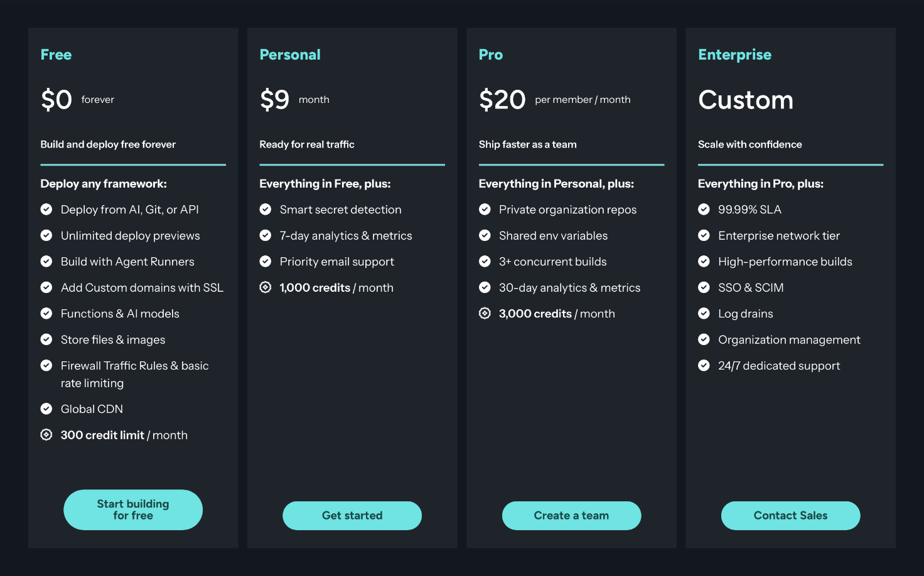
Task: Click the checkmark icon beside Global CDN
Action: point(46,408)
